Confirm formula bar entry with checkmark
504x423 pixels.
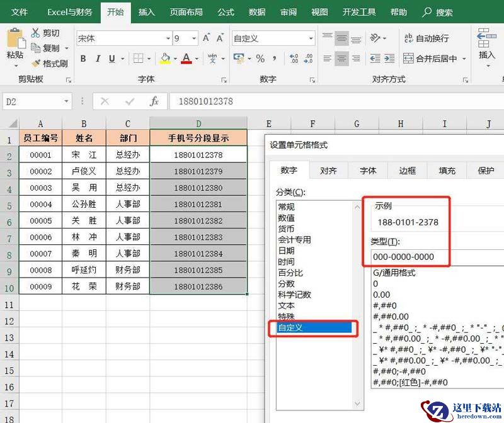(130, 101)
